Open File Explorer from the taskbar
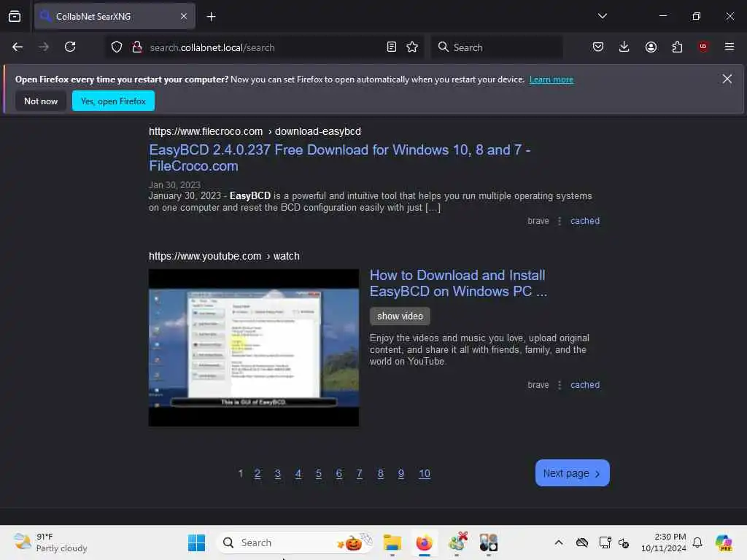Image resolution: width=747 pixels, height=560 pixels. click(392, 542)
